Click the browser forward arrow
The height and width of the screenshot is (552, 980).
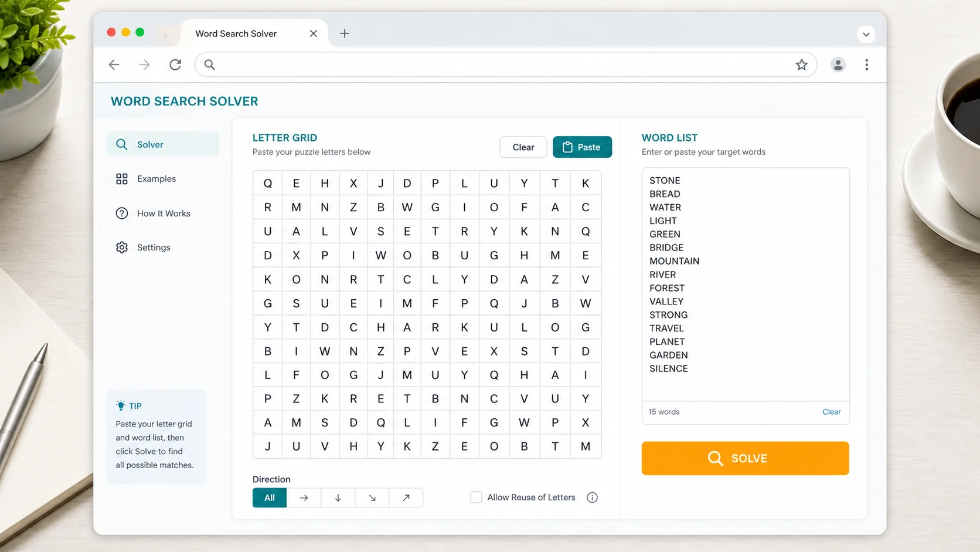144,65
